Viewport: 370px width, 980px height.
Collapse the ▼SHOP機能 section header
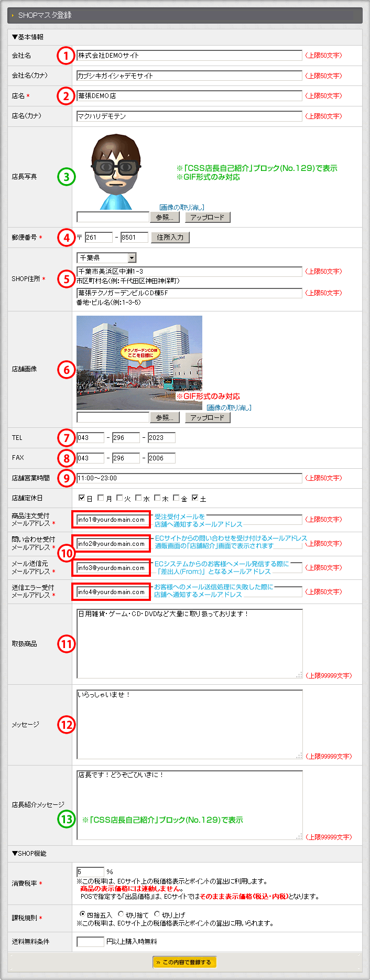point(29,854)
